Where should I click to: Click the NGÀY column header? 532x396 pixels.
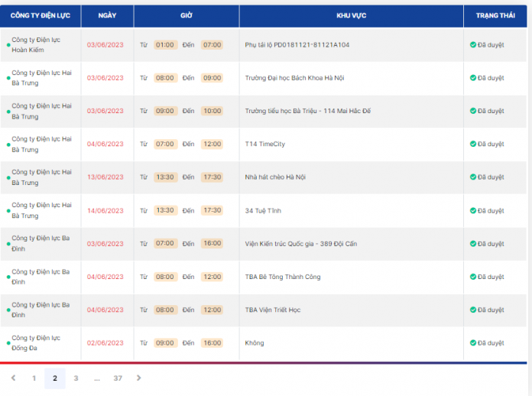107,16
